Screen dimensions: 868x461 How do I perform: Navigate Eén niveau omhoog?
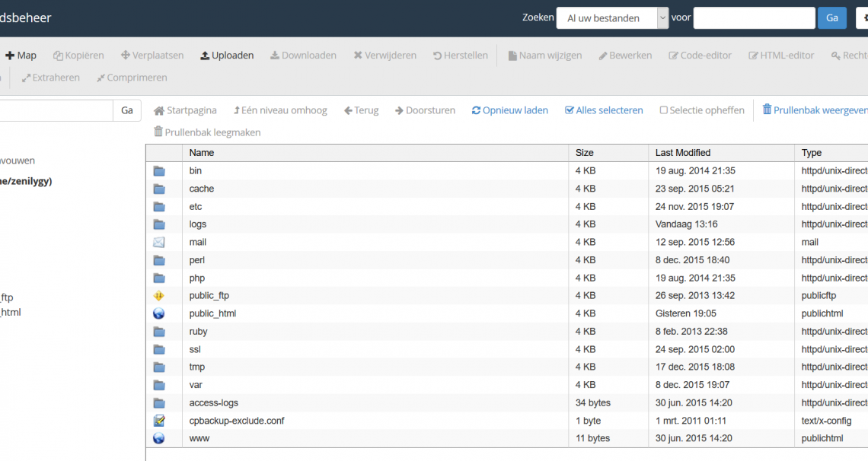[x=280, y=110]
